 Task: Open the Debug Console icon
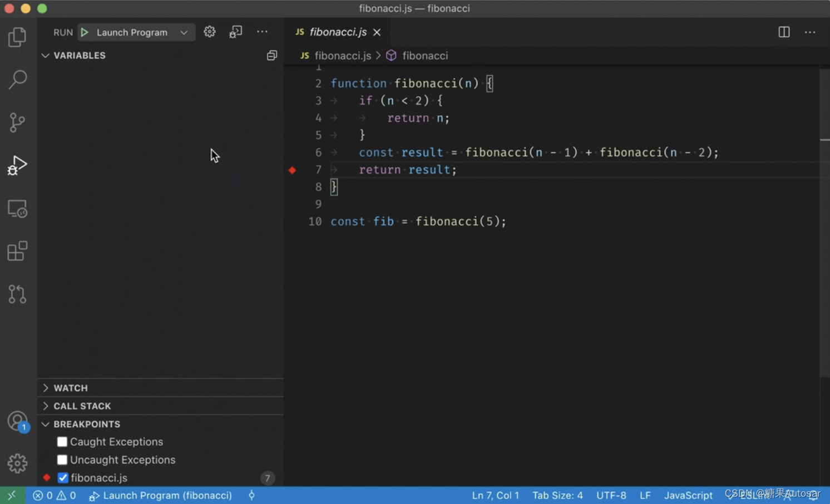point(235,32)
